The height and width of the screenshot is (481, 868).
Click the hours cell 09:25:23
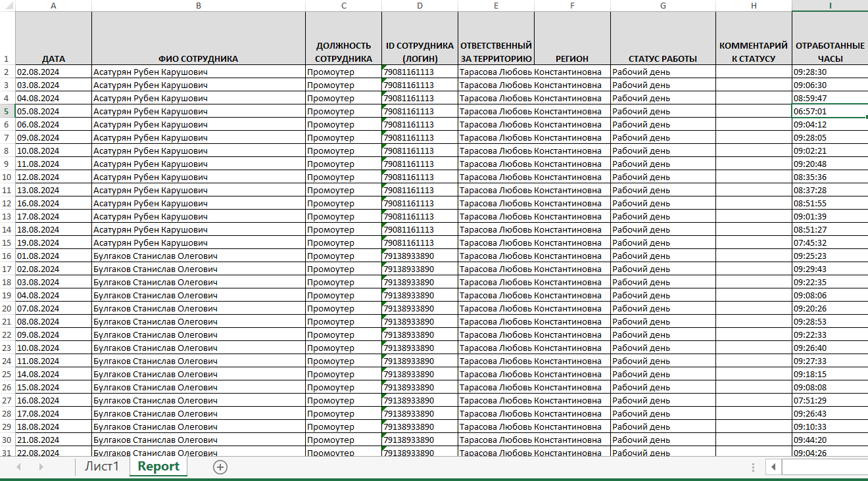pos(830,256)
